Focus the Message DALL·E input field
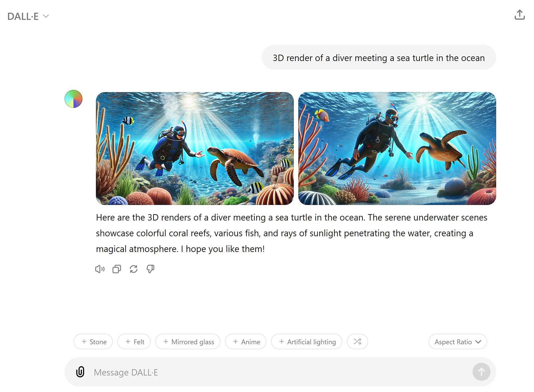 pos(280,372)
